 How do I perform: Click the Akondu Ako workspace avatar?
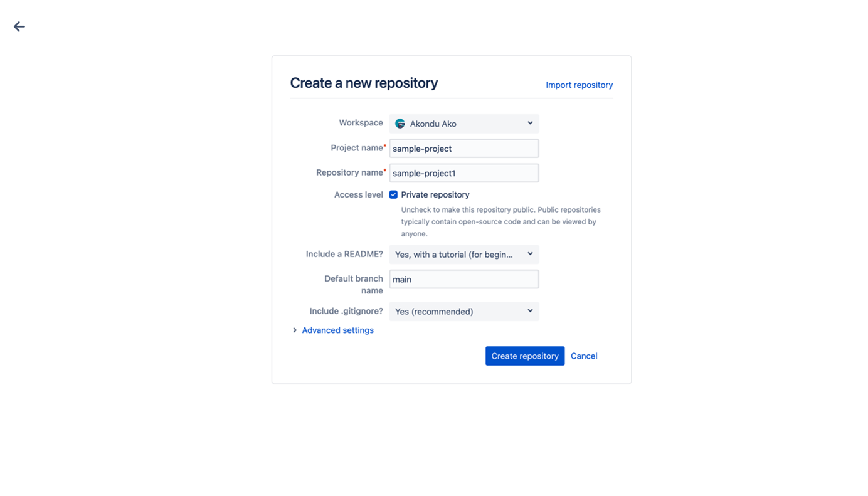click(x=400, y=123)
